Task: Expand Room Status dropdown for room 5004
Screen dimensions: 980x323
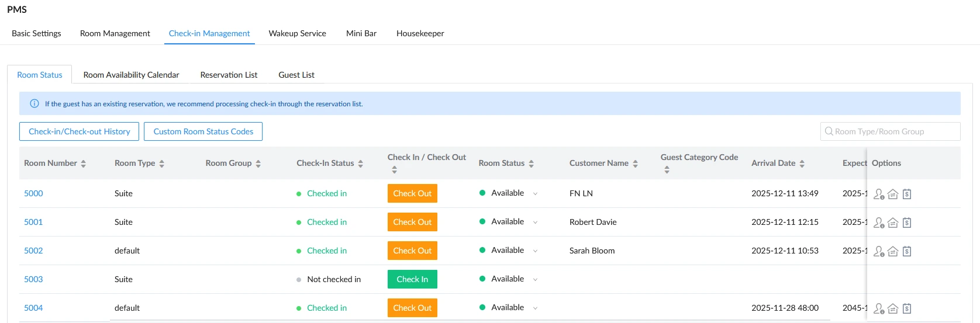Action: pos(535,308)
